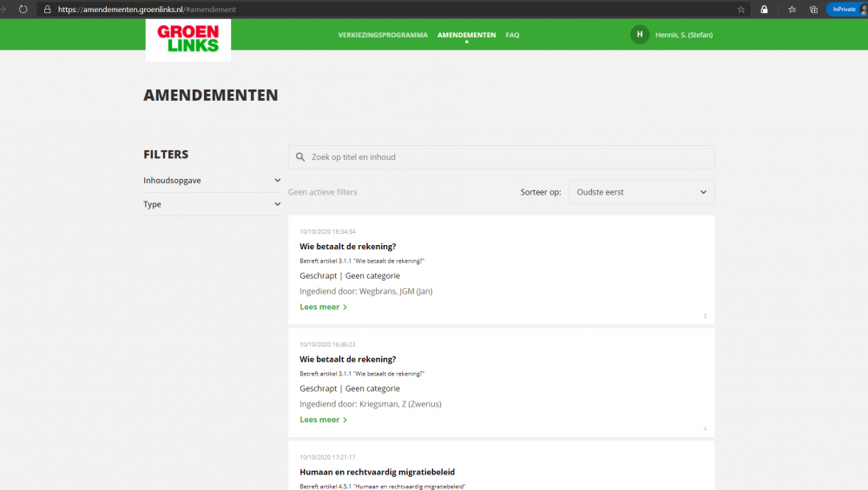Click the browser address bar URL
The height and width of the screenshot is (490, 868).
pyautogui.click(x=148, y=9)
